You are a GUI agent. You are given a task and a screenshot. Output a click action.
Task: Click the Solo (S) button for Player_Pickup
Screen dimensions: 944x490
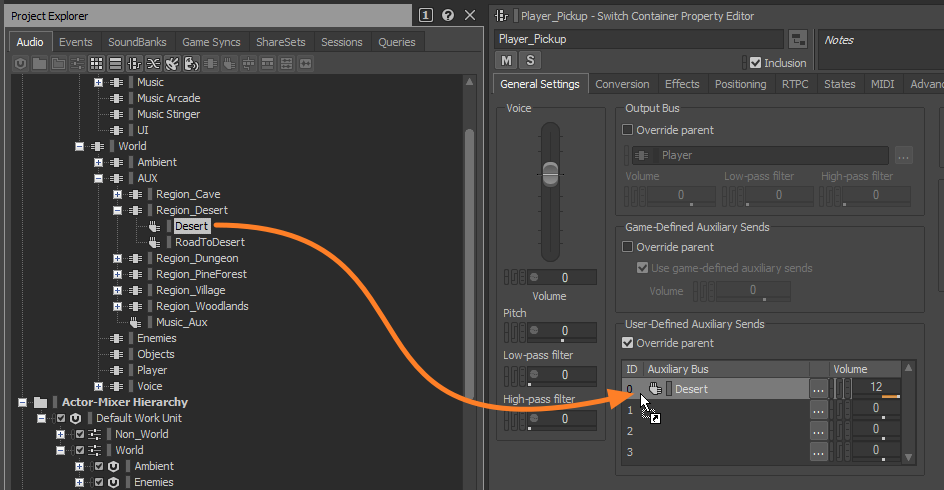point(529,61)
